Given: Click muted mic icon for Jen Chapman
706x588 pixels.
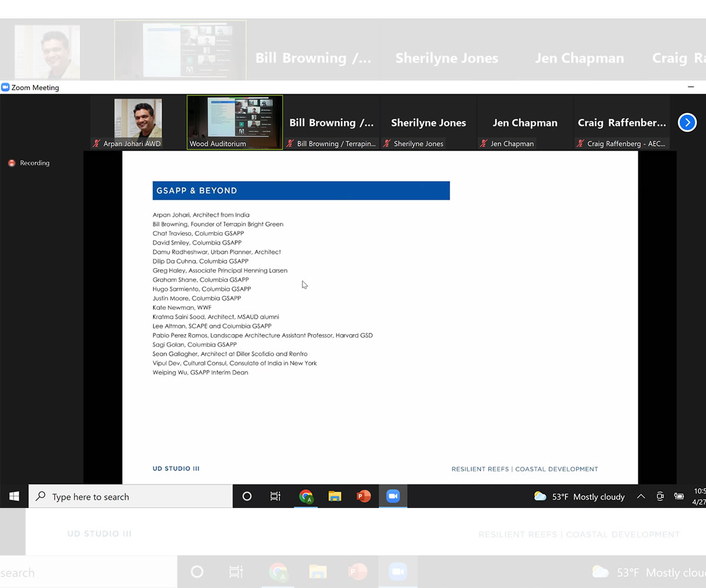Looking at the screenshot, I should coord(484,143).
